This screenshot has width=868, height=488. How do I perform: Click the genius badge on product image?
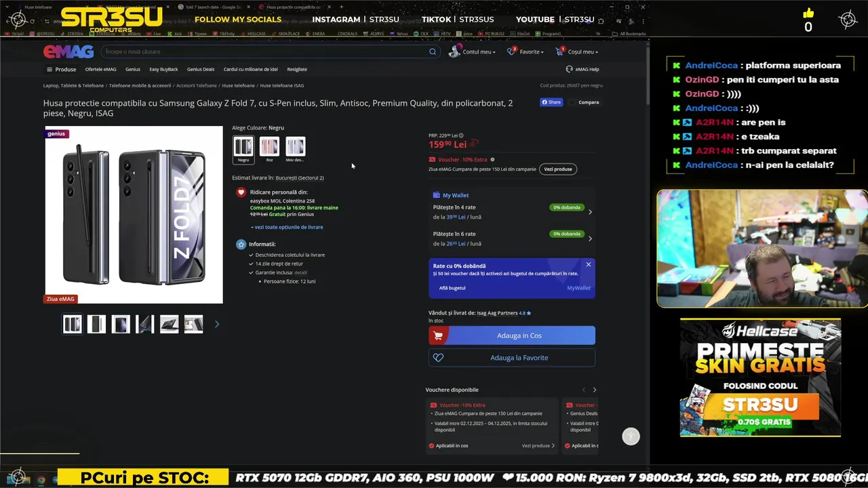point(56,134)
